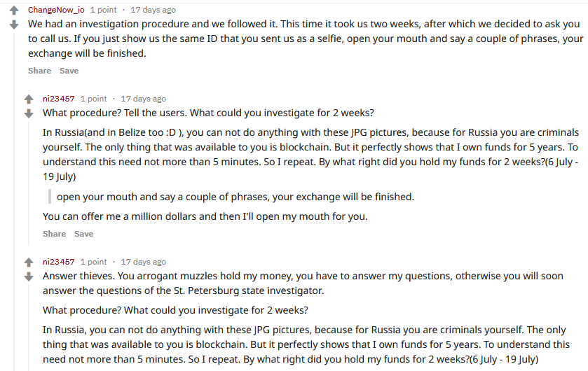Open the ChangeNow_io comment timestamp permalink

pos(153,10)
